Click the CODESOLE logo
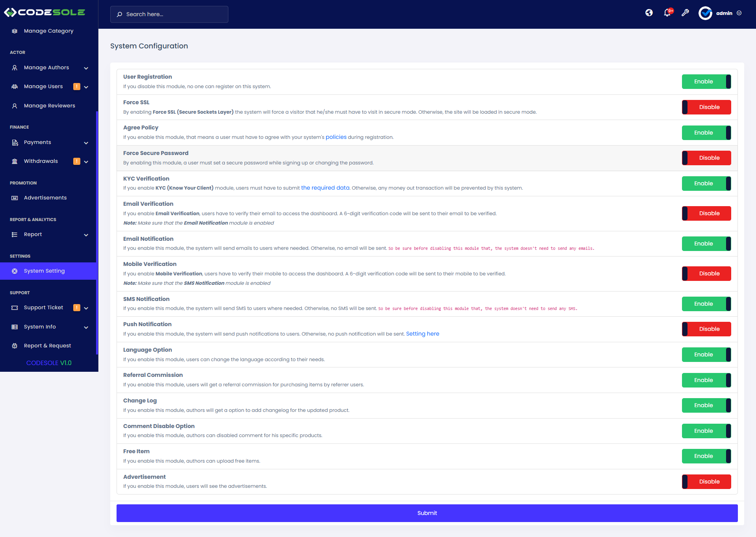756x537 pixels. pyautogui.click(x=44, y=12)
